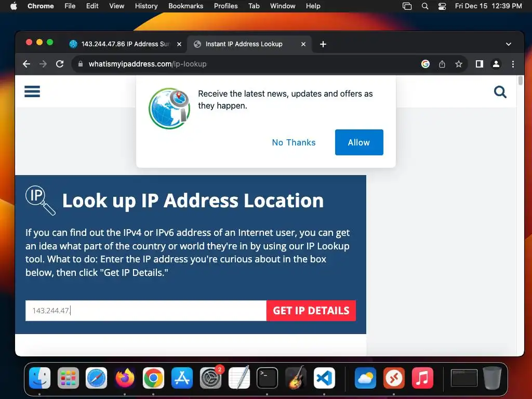Open System Settings from the Dock
The width and height of the screenshot is (532, 399).
(x=210, y=378)
